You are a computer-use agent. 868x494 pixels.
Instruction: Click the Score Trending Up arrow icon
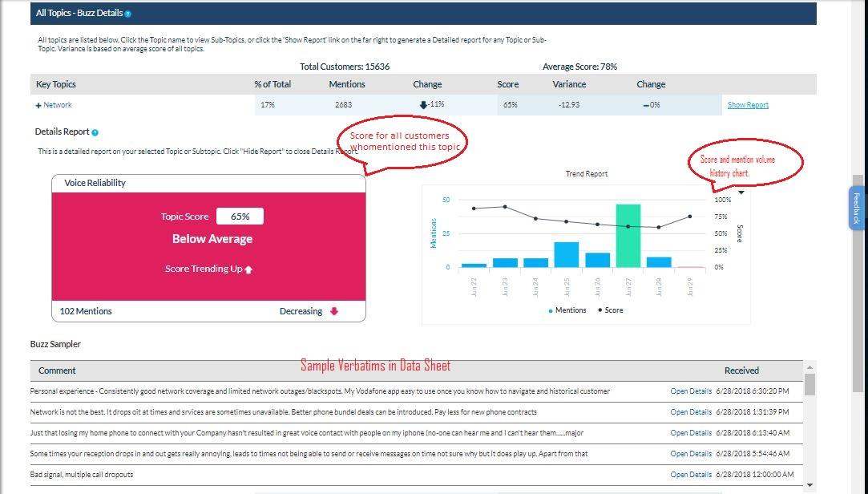pos(248,269)
